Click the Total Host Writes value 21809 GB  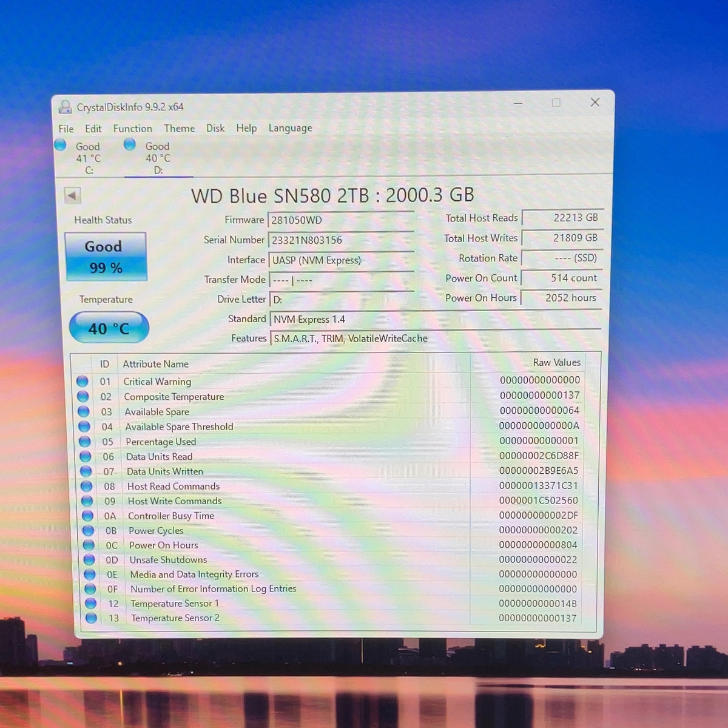click(562, 238)
